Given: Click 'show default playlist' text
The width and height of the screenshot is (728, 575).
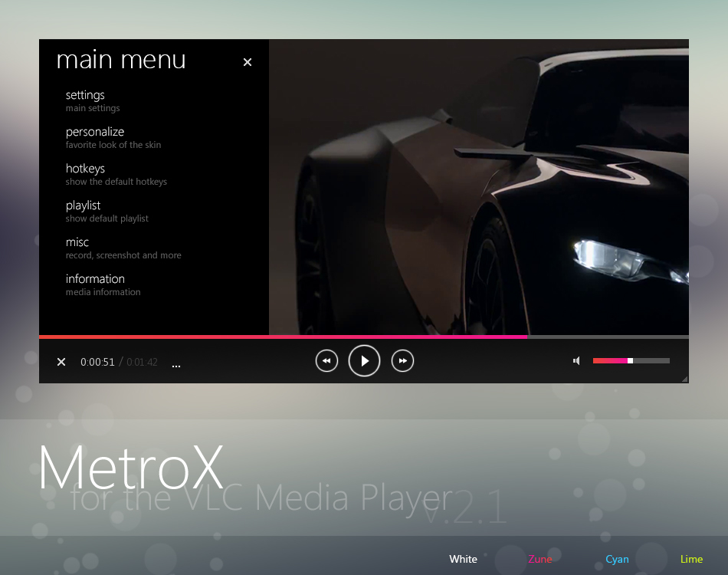Looking at the screenshot, I should pos(107,218).
